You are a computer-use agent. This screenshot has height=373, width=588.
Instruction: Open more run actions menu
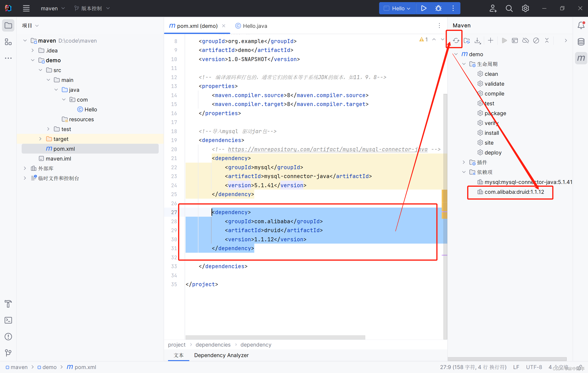click(453, 8)
